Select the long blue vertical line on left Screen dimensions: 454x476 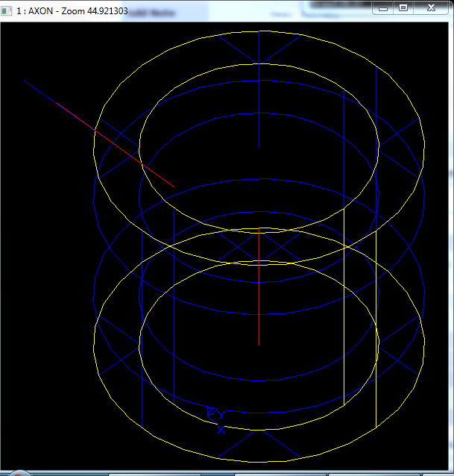pyautogui.click(x=142, y=336)
